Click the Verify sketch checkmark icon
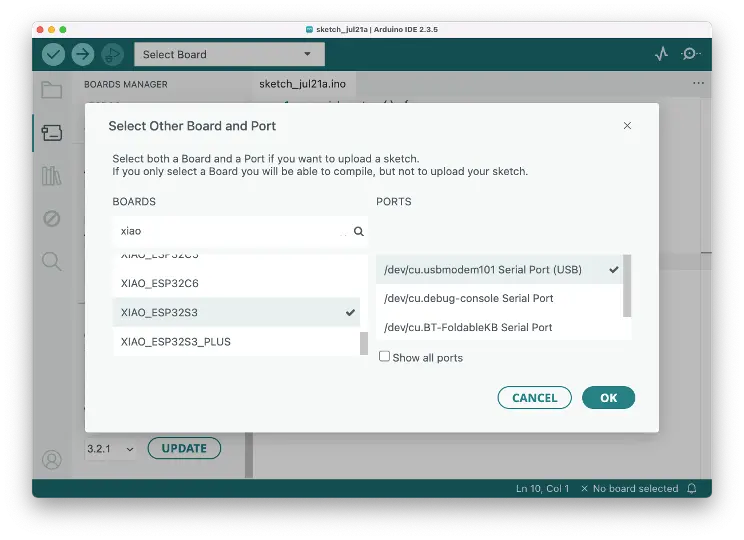Image resolution: width=744 pixels, height=540 pixels. pos(54,54)
